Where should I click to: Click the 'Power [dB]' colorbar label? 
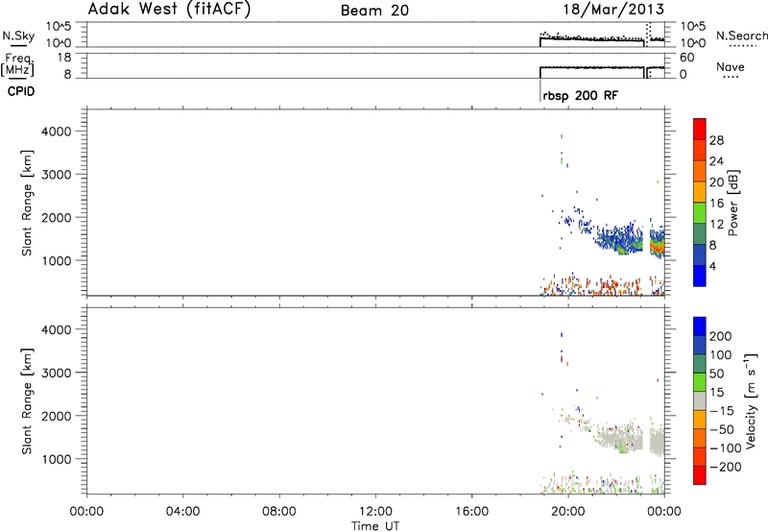(732, 203)
